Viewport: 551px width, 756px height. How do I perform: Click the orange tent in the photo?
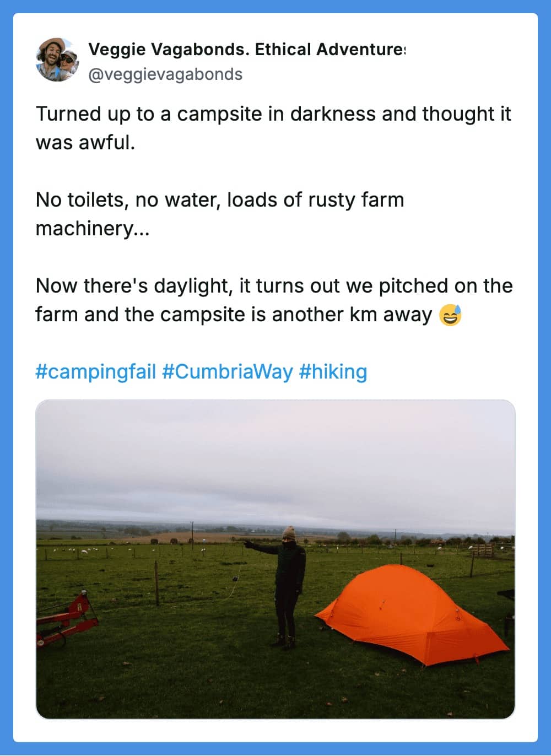tap(413, 612)
